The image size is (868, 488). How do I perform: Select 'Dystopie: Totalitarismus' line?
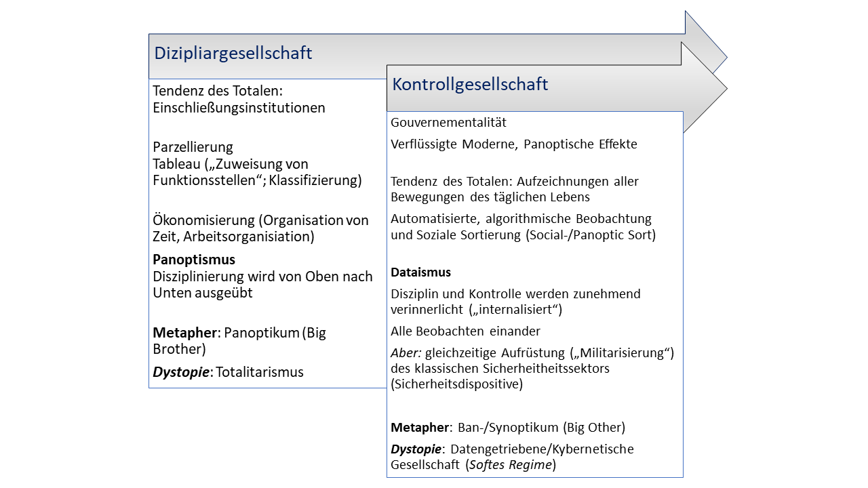click(x=228, y=372)
